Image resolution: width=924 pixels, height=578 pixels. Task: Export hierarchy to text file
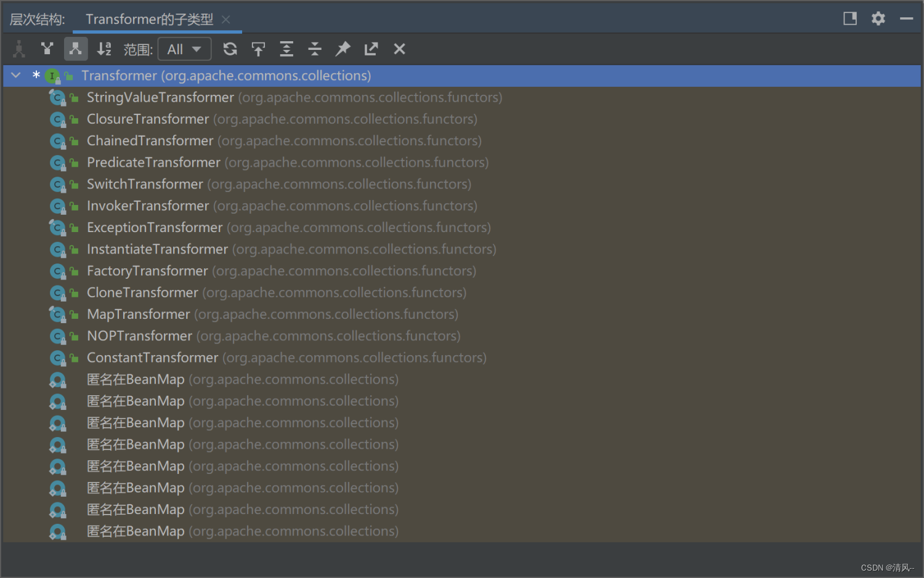pyautogui.click(x=371, y=49)
